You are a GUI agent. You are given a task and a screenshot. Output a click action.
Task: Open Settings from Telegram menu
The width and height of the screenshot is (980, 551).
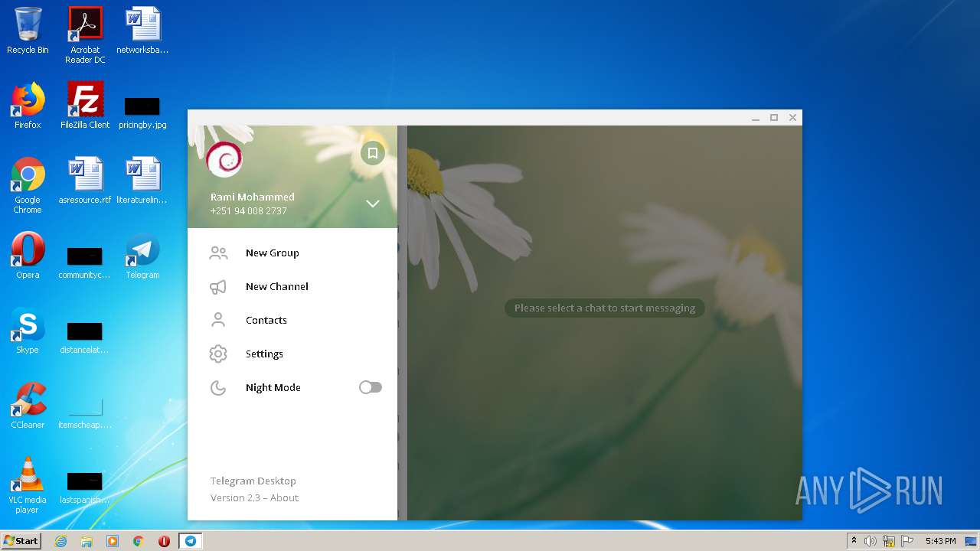(x=292, y=354)
